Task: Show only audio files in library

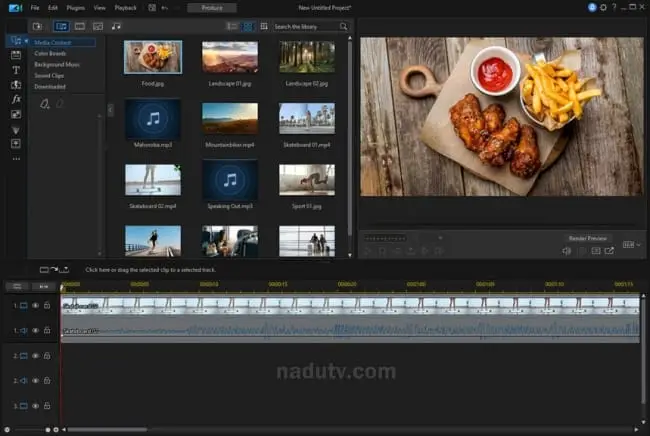Action: coord(116,27)
